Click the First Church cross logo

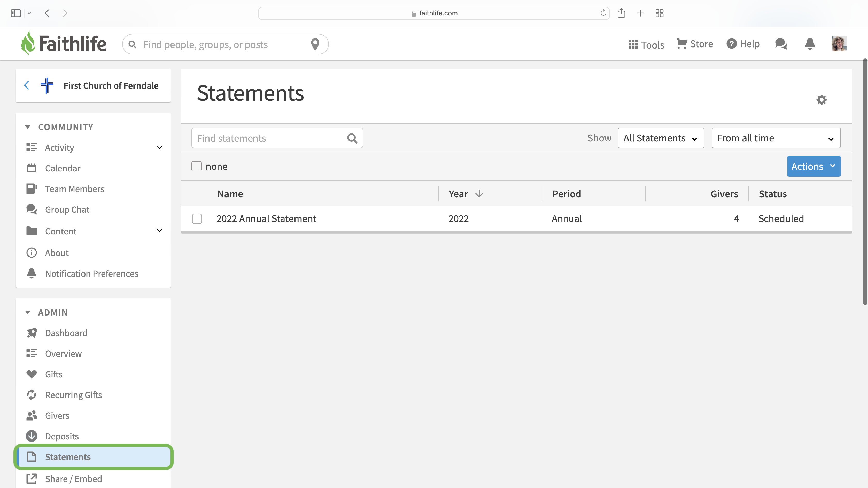[47, 85]
